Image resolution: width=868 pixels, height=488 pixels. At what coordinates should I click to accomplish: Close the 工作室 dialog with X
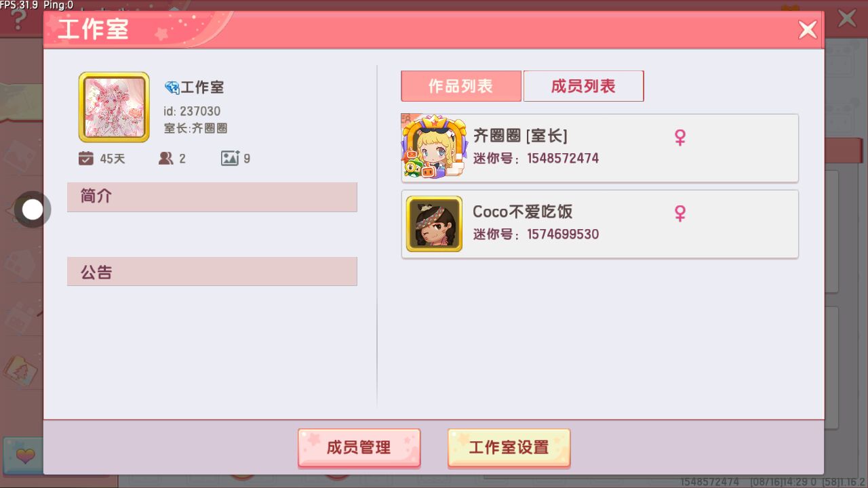pyautogui.click(x=807, y=30)
